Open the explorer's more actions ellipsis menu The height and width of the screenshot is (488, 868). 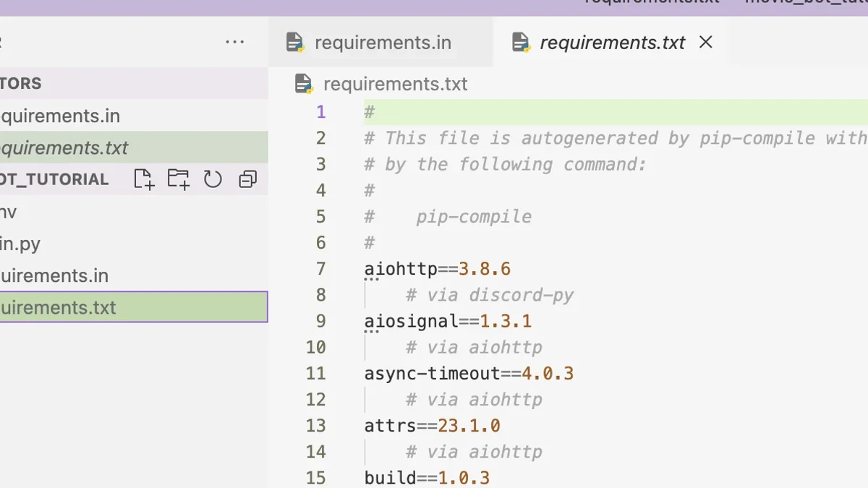[235, 42]
